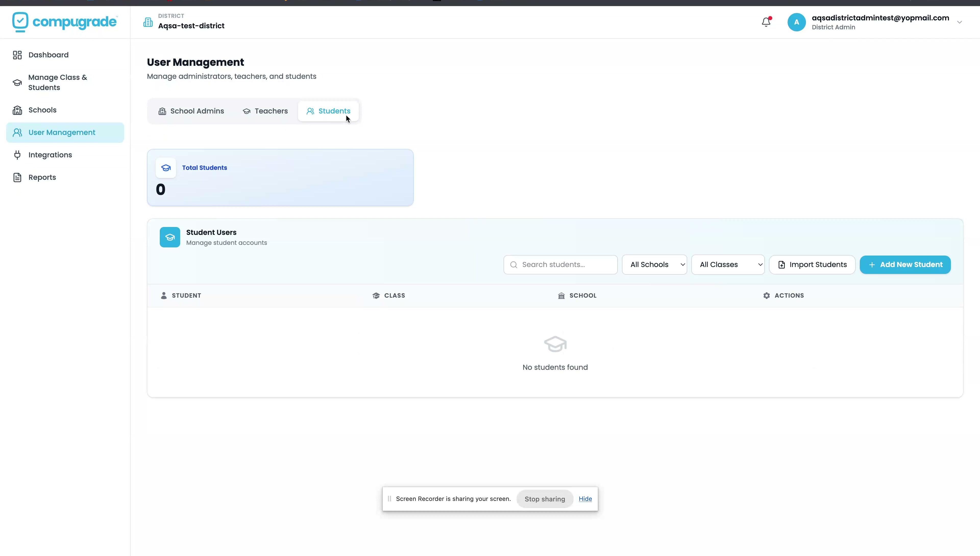Click the STUDENT column header
980x556 pixels.
187,296
